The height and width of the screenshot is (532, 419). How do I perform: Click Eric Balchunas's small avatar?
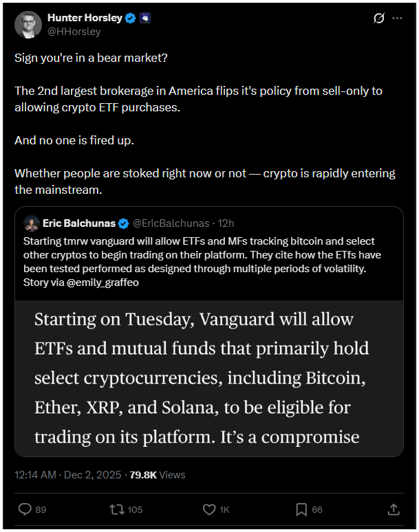[x=31, y=223]
